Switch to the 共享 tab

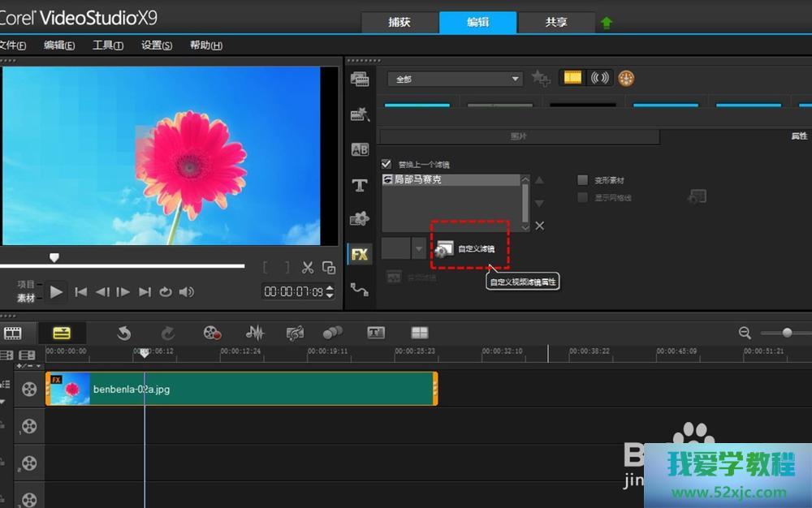(556, 23)
